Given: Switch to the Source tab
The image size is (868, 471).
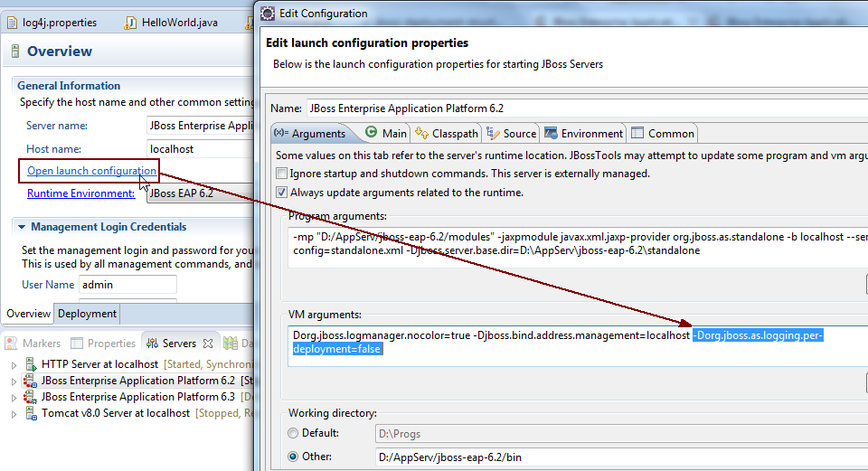Looking at the screenshot, I should [x=511, y=134].
